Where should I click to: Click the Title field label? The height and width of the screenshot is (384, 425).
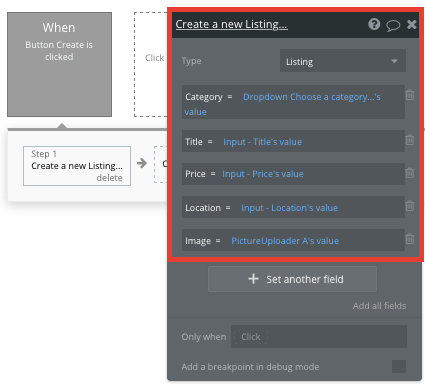(x=194, y=142)
